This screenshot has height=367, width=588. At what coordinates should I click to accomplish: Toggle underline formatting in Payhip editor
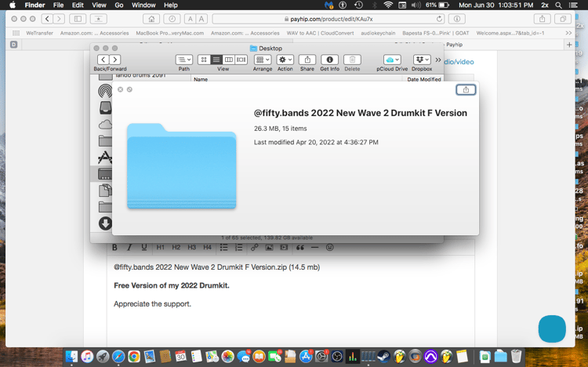144,247
